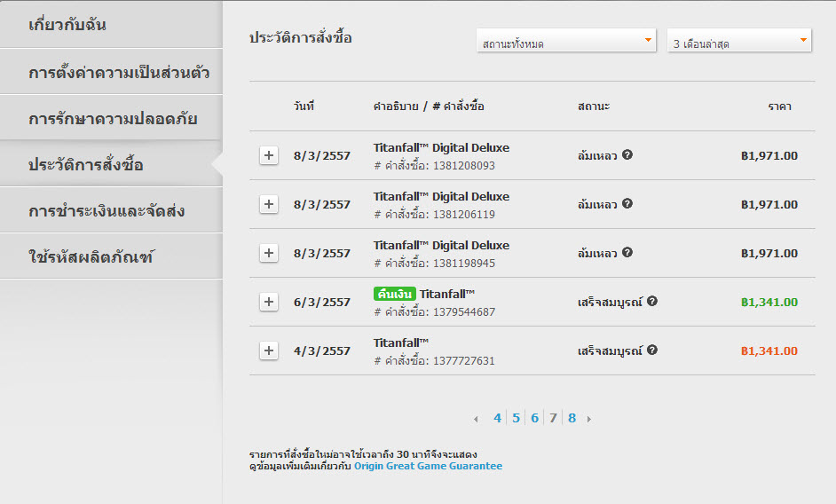Expand order 1381208093 details
Screen dimensions: 836x504
click(x=269, y=156)
